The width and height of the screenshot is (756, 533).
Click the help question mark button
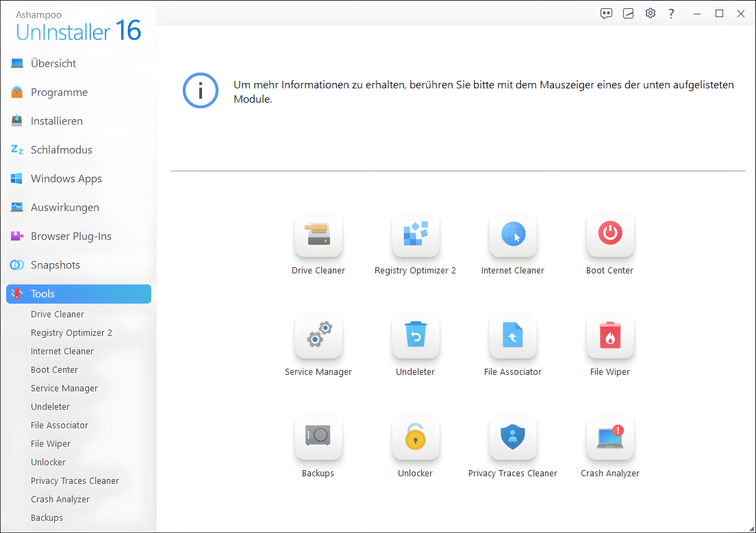tap(671, 13)
